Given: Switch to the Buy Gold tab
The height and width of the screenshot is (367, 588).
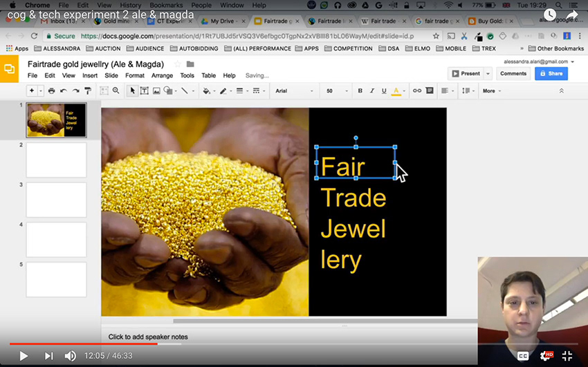Looking at the screenshot, I should (491, 21).
